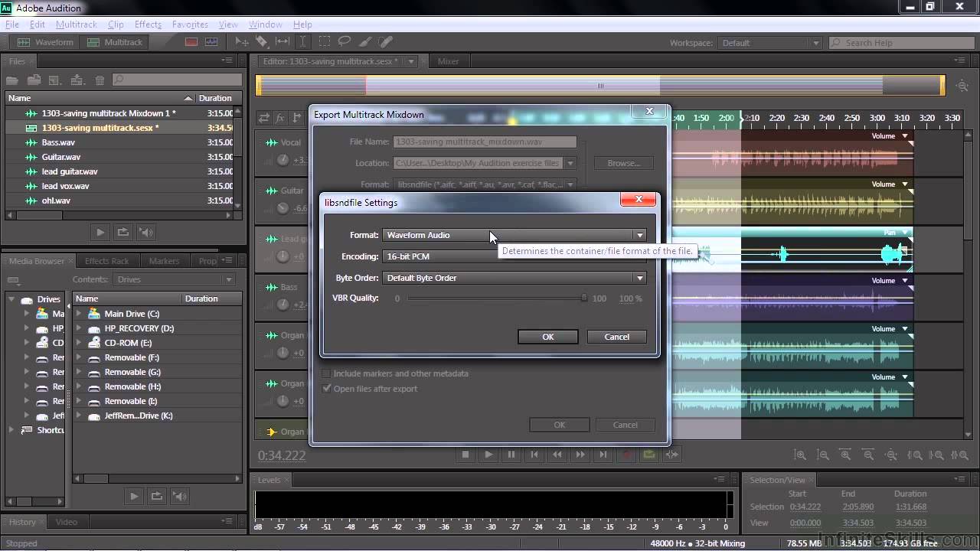
Task: Click Play in the editor transport
Action: click(488, 455)
